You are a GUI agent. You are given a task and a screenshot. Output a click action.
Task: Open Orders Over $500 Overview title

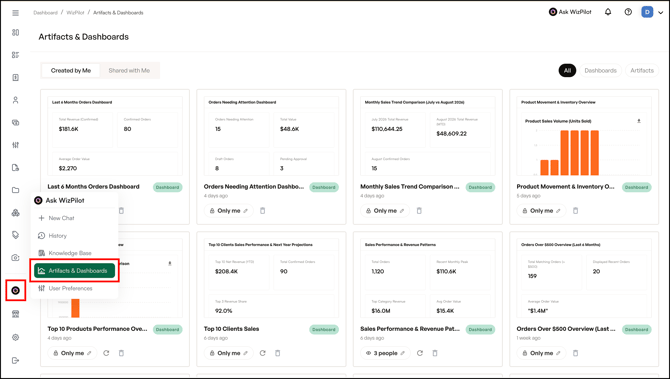(566, 329)
